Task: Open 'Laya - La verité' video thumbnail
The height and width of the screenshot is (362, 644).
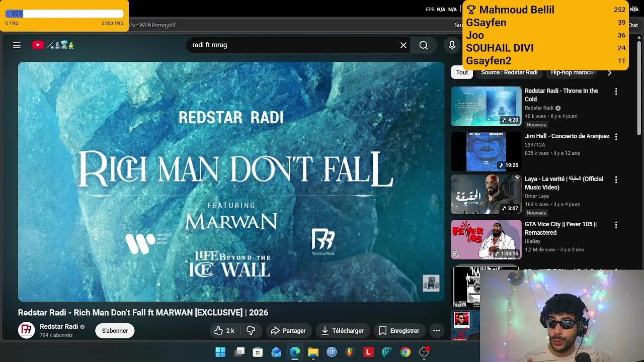Action: click(x=486, y=195)
